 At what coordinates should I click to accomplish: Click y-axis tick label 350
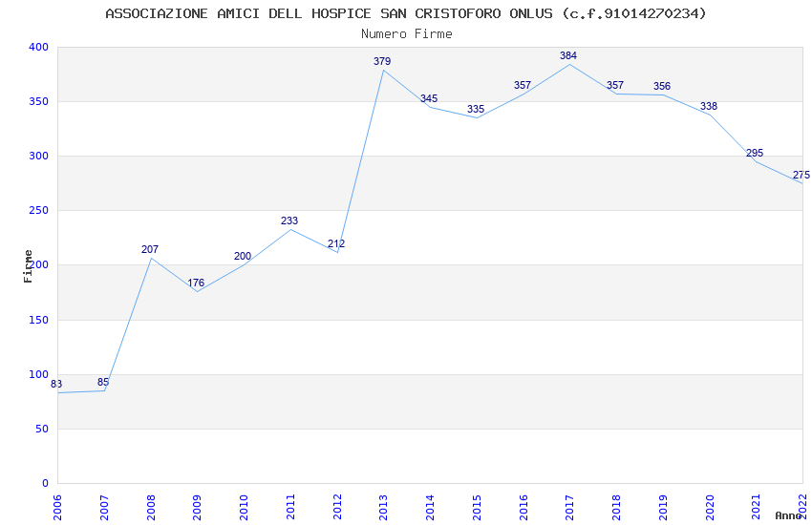38,101
